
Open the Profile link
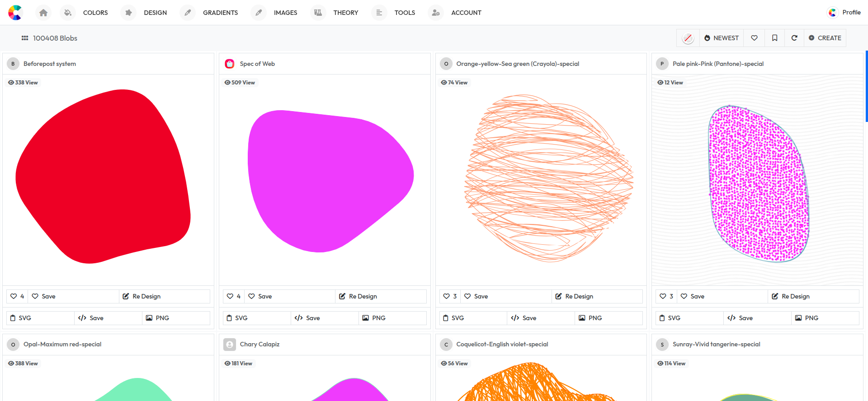[844, 13]
